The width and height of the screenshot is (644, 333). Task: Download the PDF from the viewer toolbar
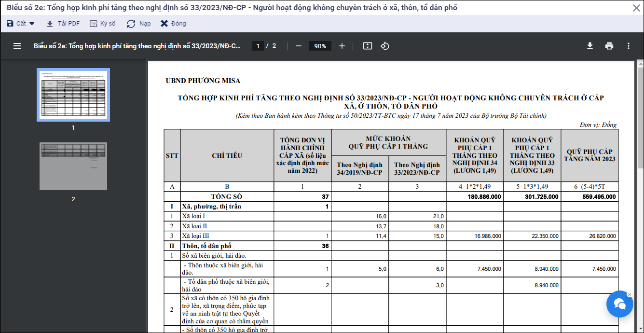tap(589, 46)
